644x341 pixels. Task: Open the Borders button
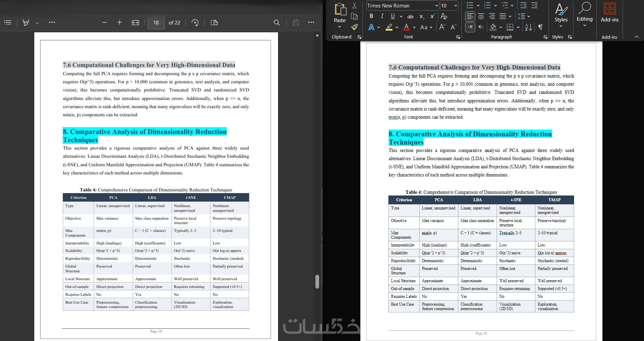510,27
